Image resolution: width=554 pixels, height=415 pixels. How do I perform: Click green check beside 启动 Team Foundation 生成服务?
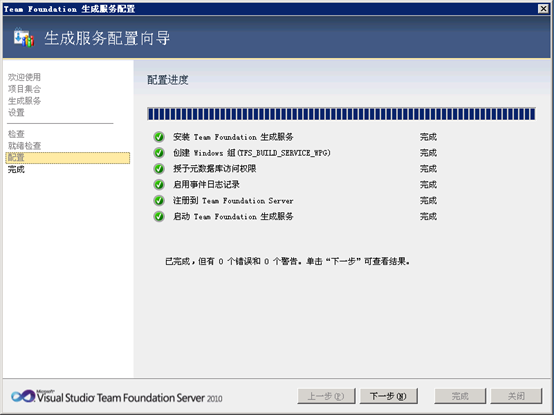(x=159, y=217)
